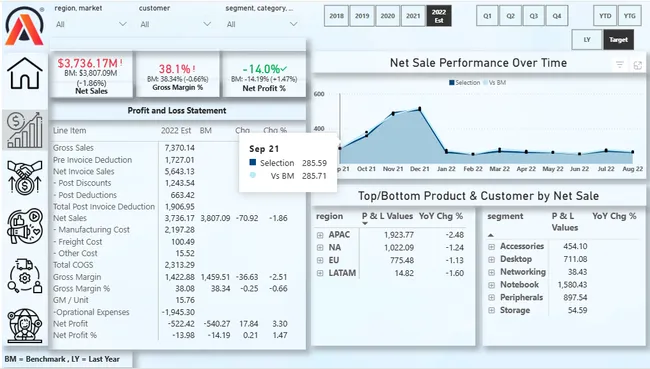Expand the LATAM region row
The height and width of the screenshot is (369, 650).
[320, 273]
